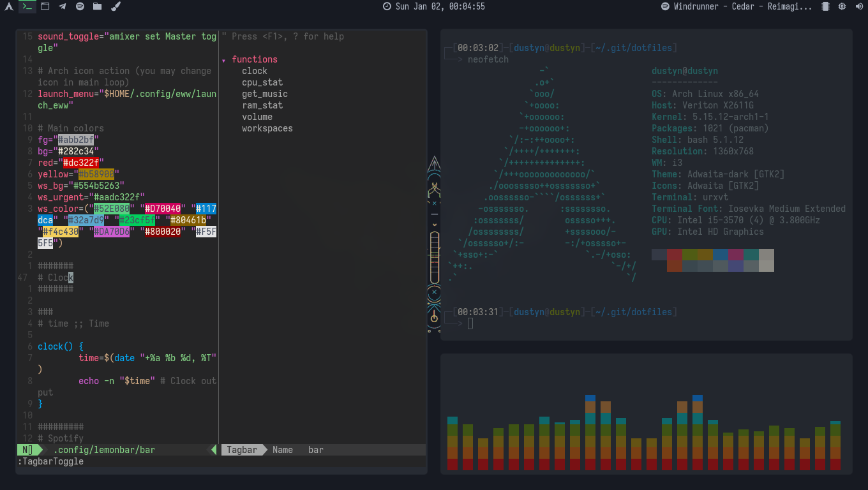This screenshot has height=490, width=868.
Task: Click the #52E08C green color code
Action: coord(112,209)
